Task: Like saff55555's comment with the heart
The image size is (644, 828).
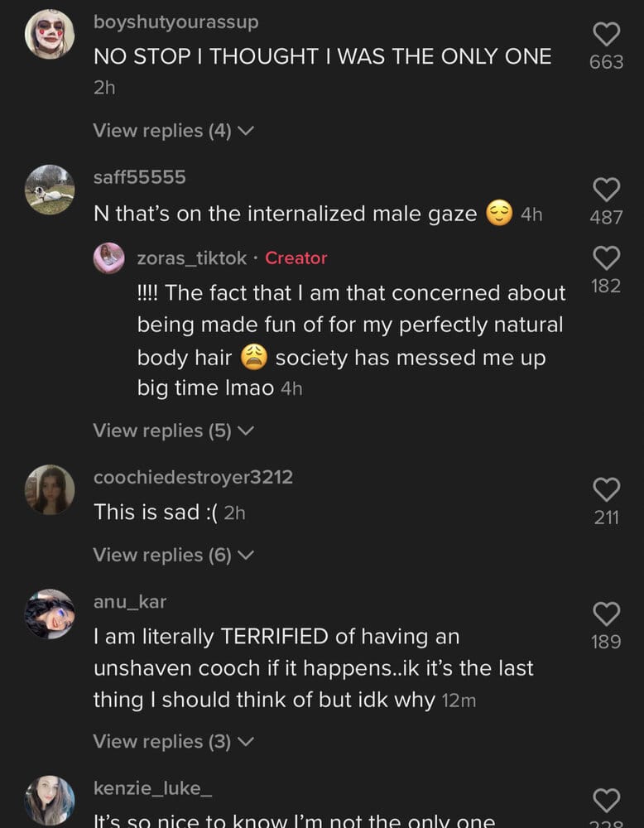Action: (607, 190)
